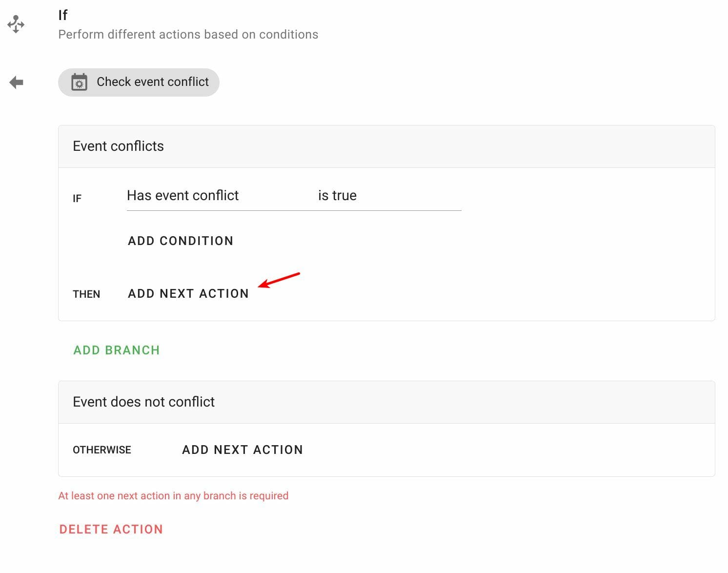Click the 'At least one next action' error message
Viewport: 728px width, 573px height.
(173, 496)
